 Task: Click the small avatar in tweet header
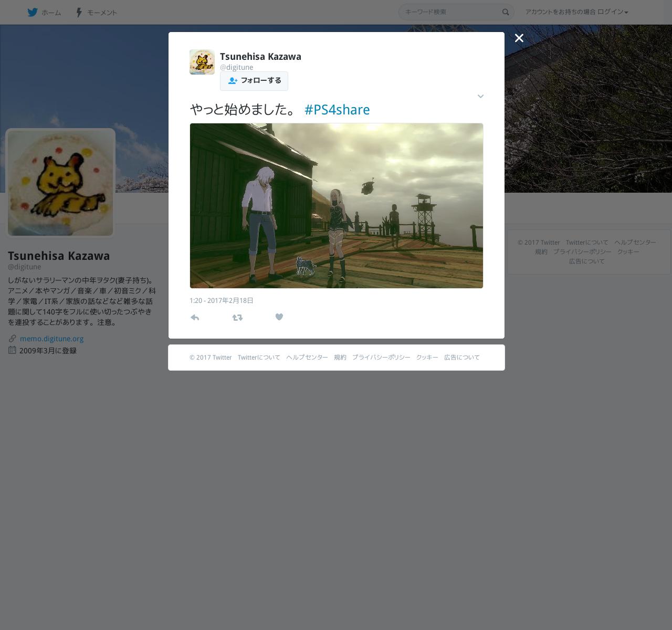202,62
